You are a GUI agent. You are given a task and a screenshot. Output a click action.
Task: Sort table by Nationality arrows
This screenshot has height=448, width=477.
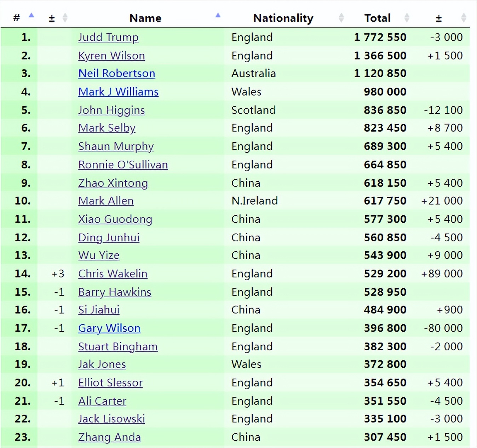click(x=341, y=18)
